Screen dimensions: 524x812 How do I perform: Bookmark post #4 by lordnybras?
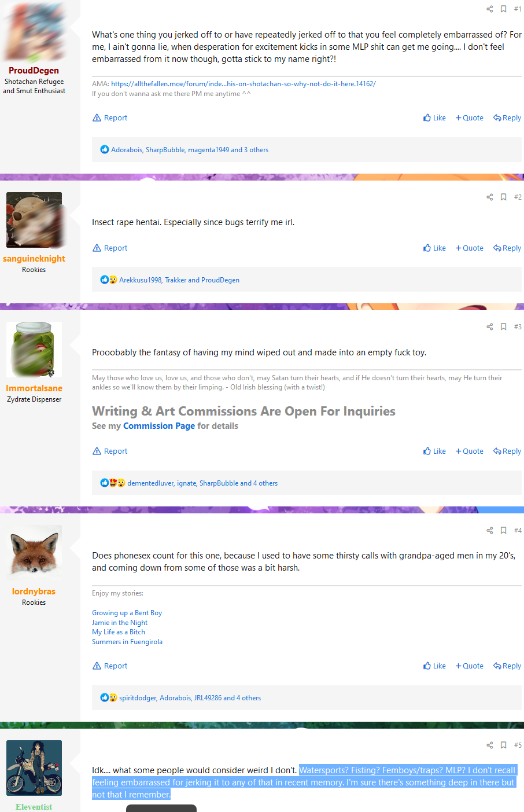(x=504, y=530)
